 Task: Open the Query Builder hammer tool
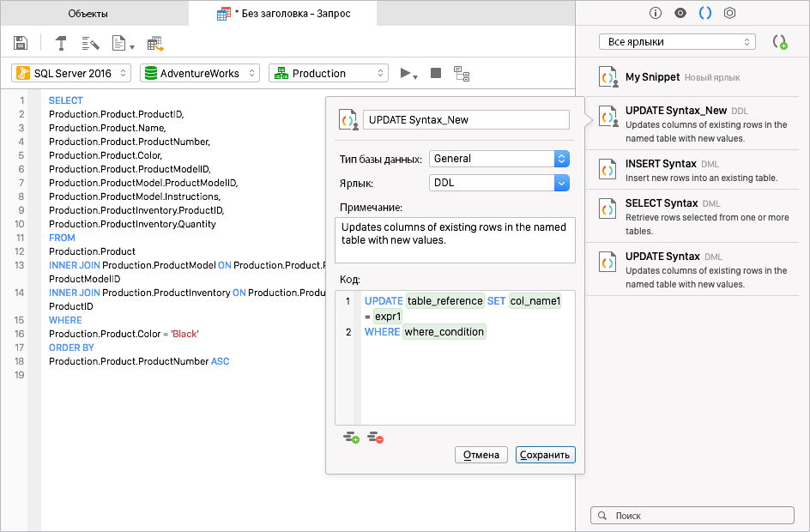[x=61, y=43]
